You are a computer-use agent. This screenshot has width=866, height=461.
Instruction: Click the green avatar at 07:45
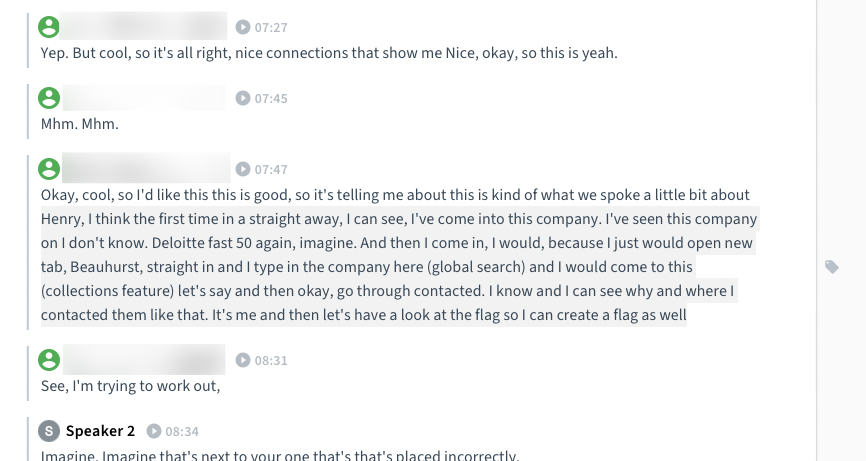[49, 98]
